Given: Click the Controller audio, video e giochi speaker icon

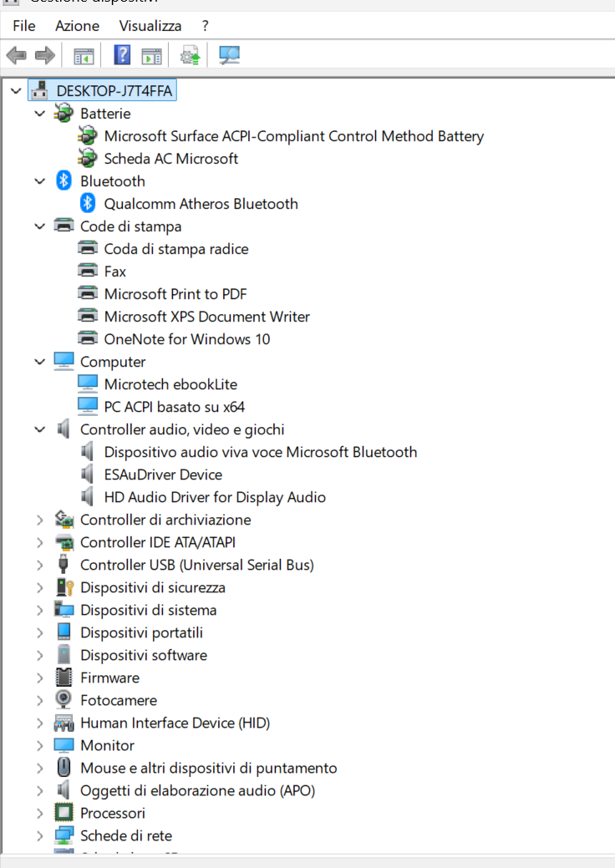Looking at the screenshot, I should coord(64,429).
